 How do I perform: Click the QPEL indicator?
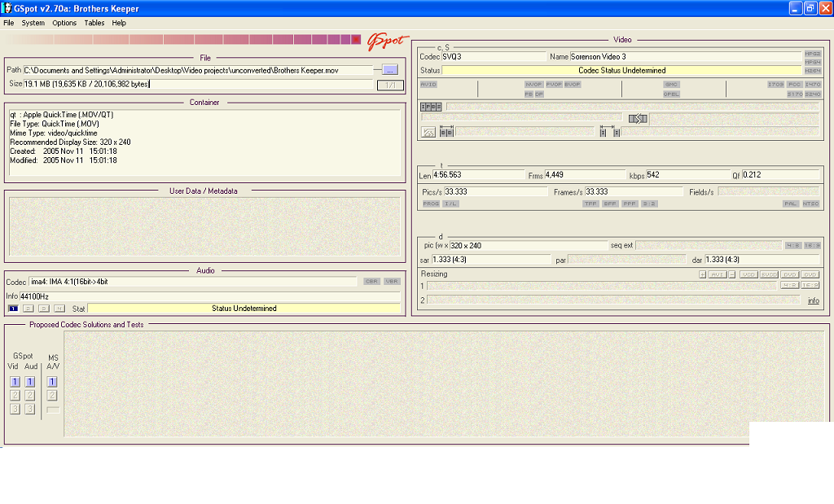[x=671, y=94]
